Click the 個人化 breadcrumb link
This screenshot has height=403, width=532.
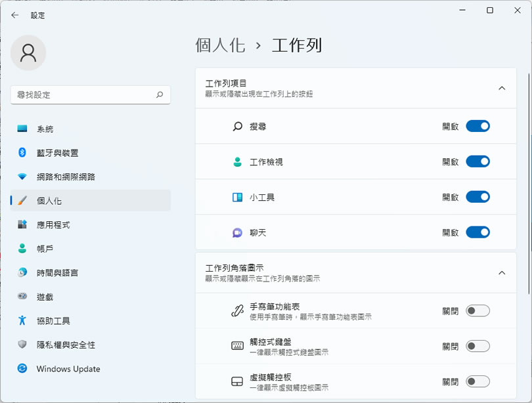[220, 45]
